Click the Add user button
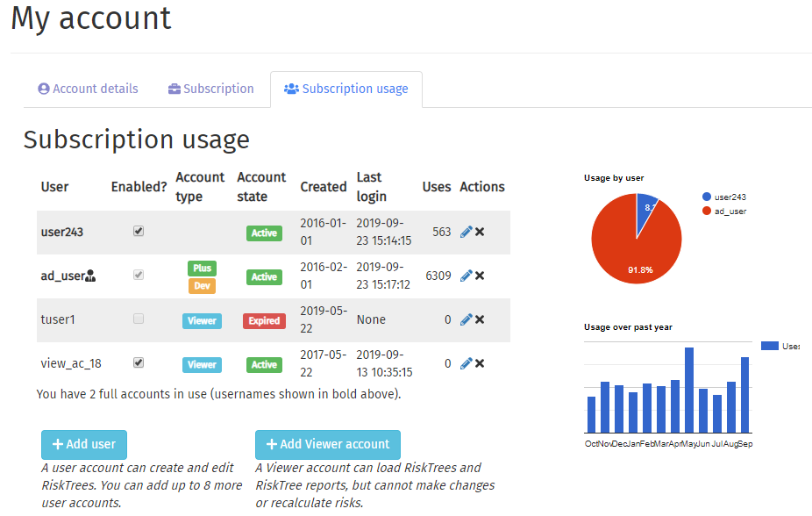Image resolution: width=812 pixels, height=516 pixels. [x=84, y=445]
